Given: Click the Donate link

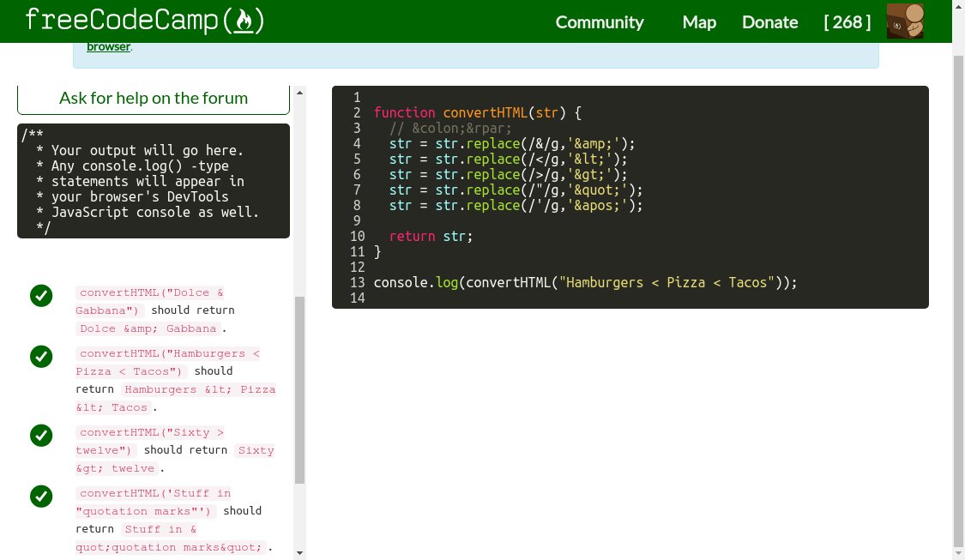Looking at the screenshot, I should coord(769,22).
